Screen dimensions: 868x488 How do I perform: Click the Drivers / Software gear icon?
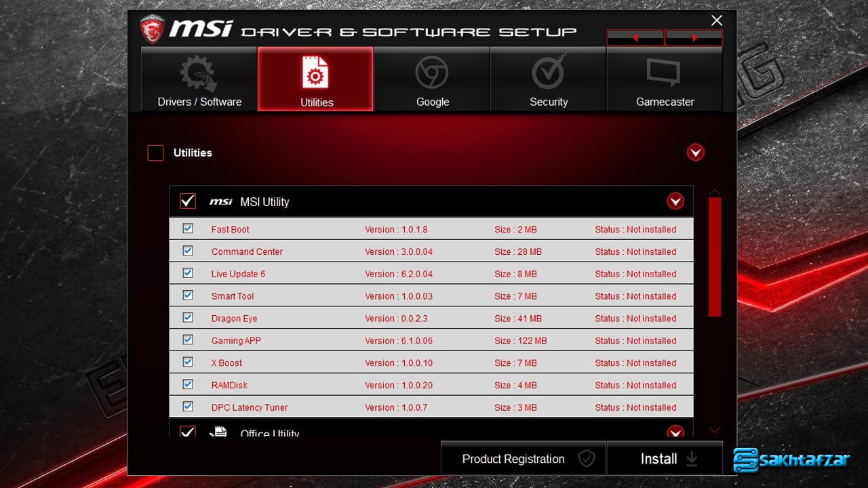(x=198, y=74)
